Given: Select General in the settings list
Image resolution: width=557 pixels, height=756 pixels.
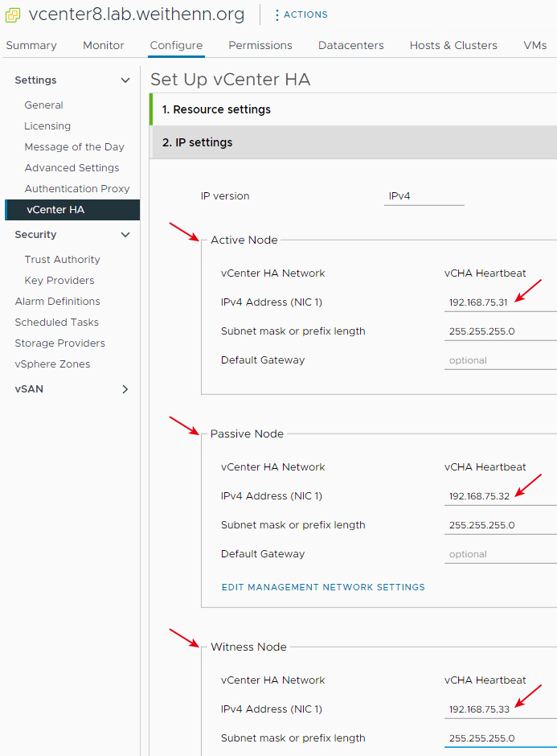Looking at the screenshot, I should (x=44, y=105).
